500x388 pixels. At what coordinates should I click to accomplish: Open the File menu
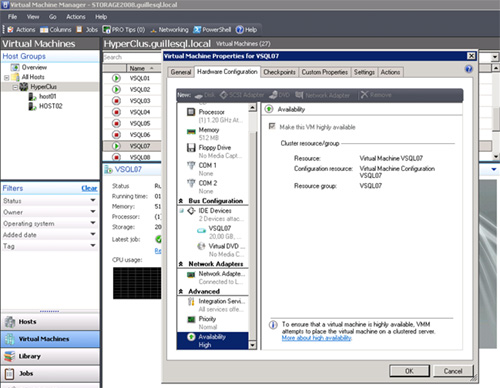point(13,17)
